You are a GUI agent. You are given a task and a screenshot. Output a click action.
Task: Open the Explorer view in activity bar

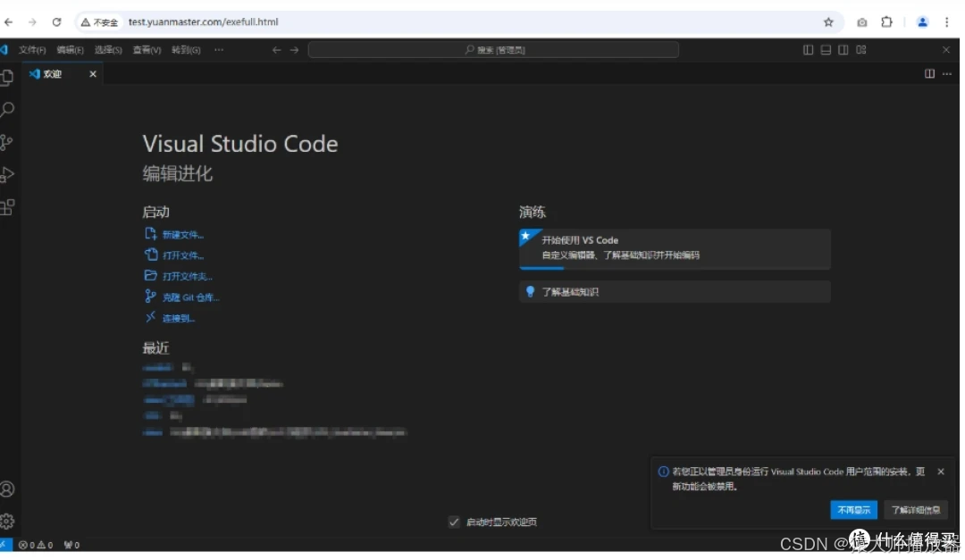pyautogui.click(x=7, y=77)
